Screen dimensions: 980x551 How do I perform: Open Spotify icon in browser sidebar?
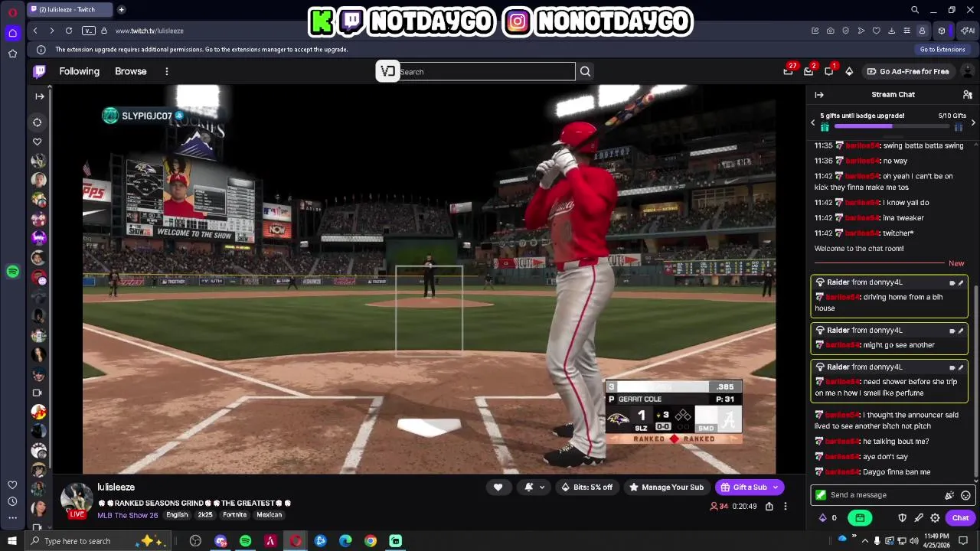pyautogui.click(x=12, y=272)
